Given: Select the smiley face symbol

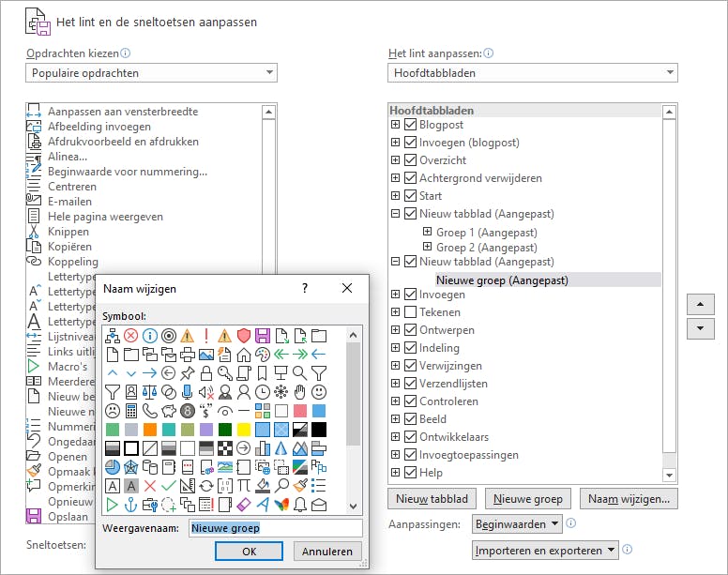Looking at the screenshot, I should click(319, 392).
